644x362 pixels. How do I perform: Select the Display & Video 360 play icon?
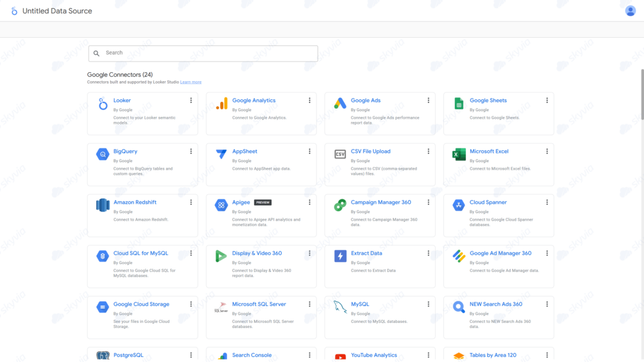(221, 256)
